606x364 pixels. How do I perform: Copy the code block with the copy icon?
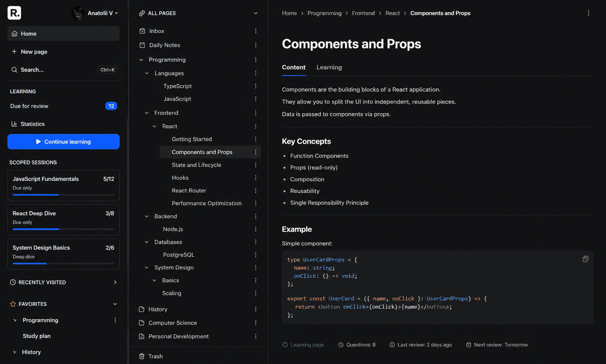[585, 259]
